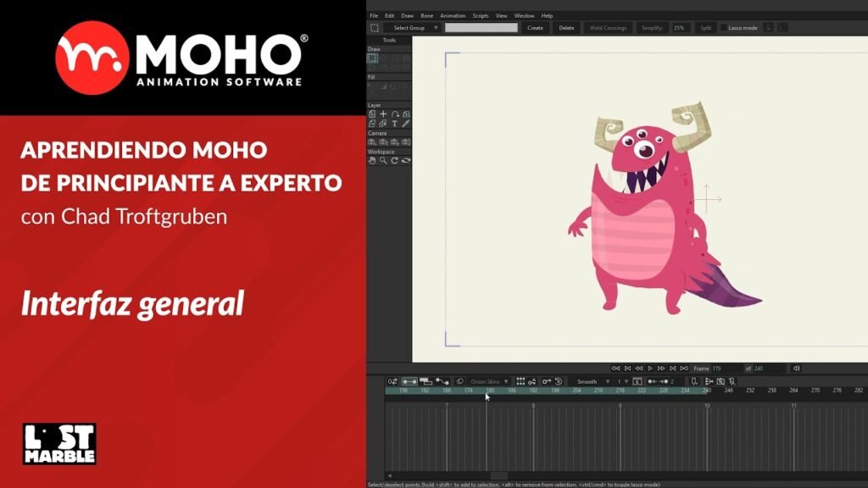Select the Pan Workspace hand tool
Screen dimensions: 868x488
click(372, 160)
